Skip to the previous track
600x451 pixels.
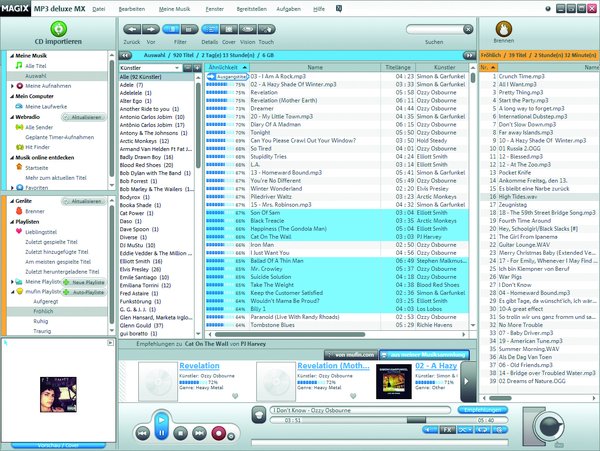tap(142, 433)
